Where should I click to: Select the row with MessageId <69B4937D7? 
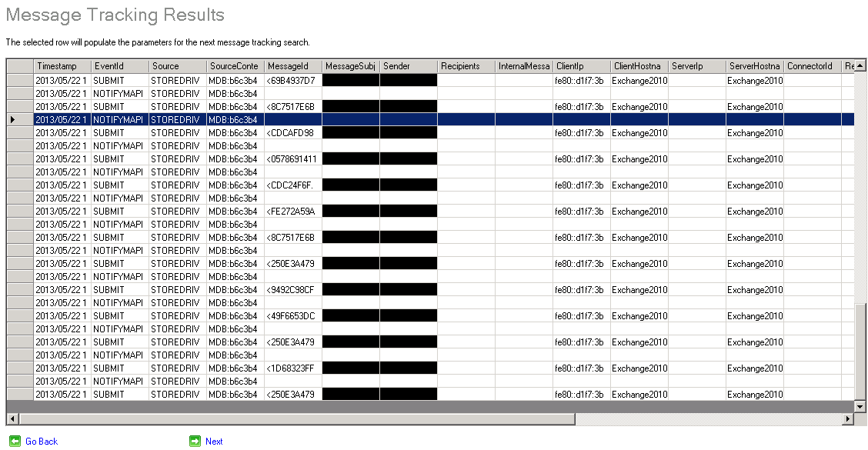(292, 81)
